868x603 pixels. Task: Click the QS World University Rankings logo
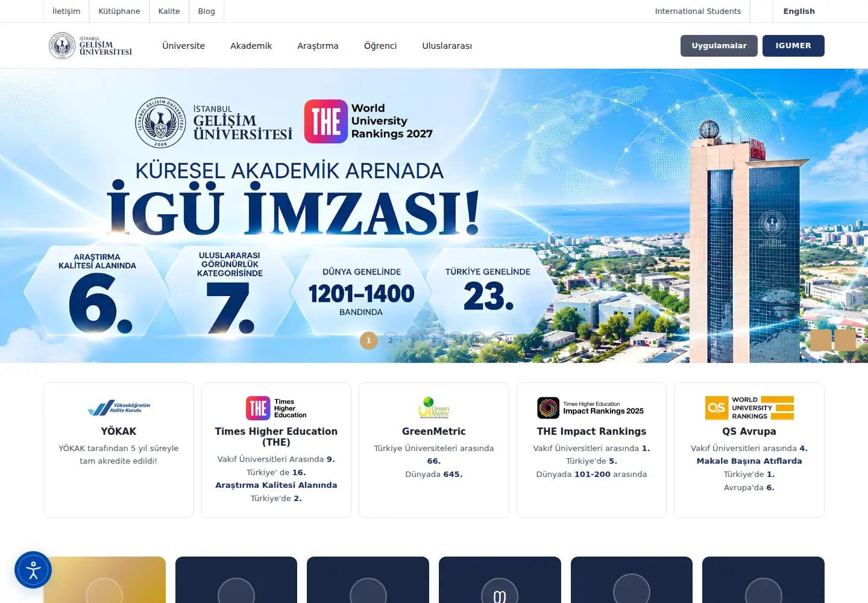[x=749, y=408]
